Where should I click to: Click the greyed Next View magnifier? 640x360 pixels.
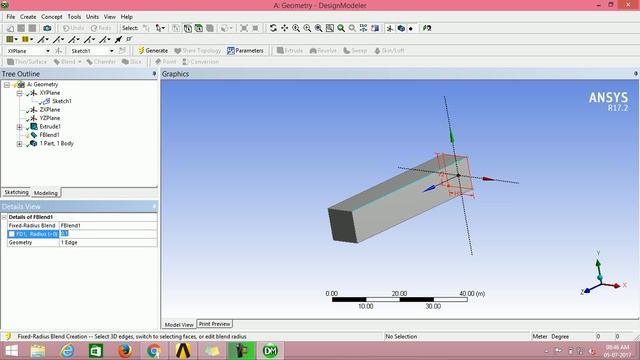click(352, 28)
